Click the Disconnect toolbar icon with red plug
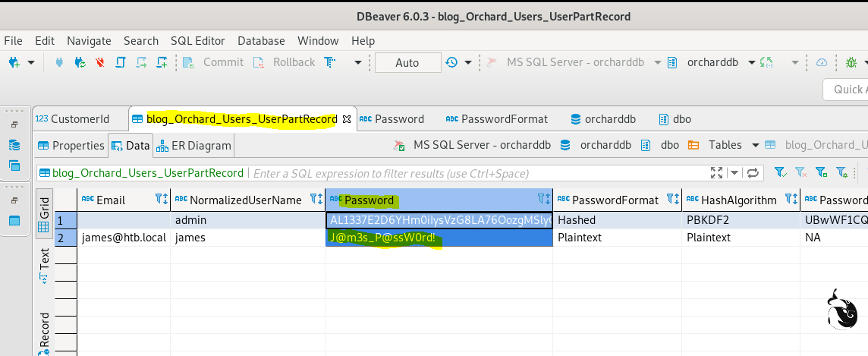Viewport: 868px width, 356px height. [x=99, y=62]
